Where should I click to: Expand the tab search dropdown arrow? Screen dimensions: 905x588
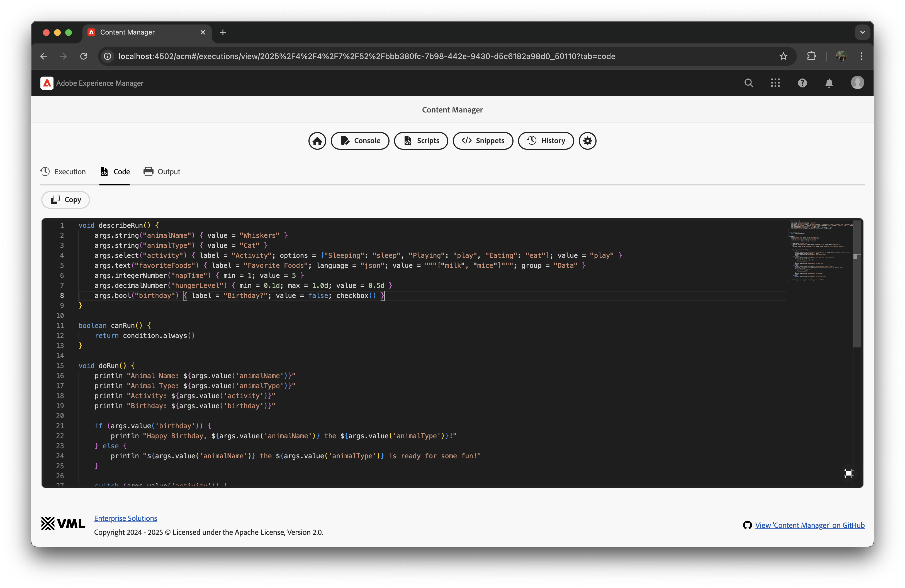click(x=862, y=32)
